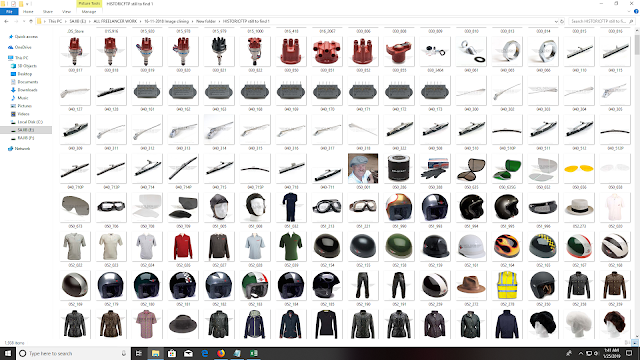Click 'New folder' breadcrumb segment
Image resolution: width=640 pixels, height=360 pixels.
(206, 21)
